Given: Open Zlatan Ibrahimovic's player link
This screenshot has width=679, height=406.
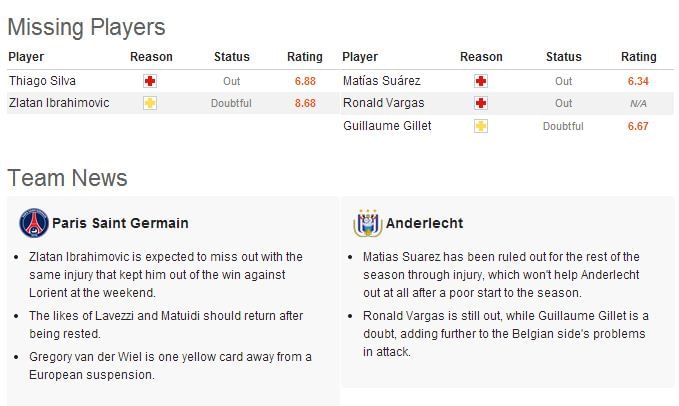Looking at the screenshot, I should 59,103.
